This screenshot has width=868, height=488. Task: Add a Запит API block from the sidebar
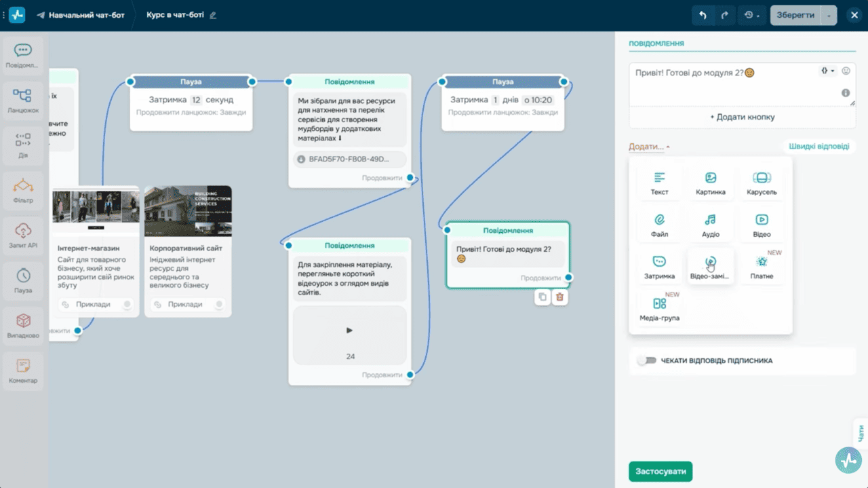(23, 236)
